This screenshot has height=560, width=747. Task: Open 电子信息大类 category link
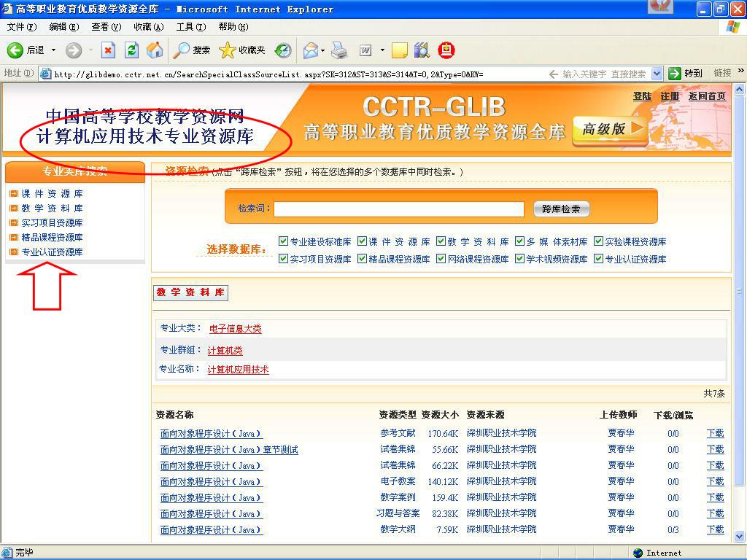click(x=236, y=329)
